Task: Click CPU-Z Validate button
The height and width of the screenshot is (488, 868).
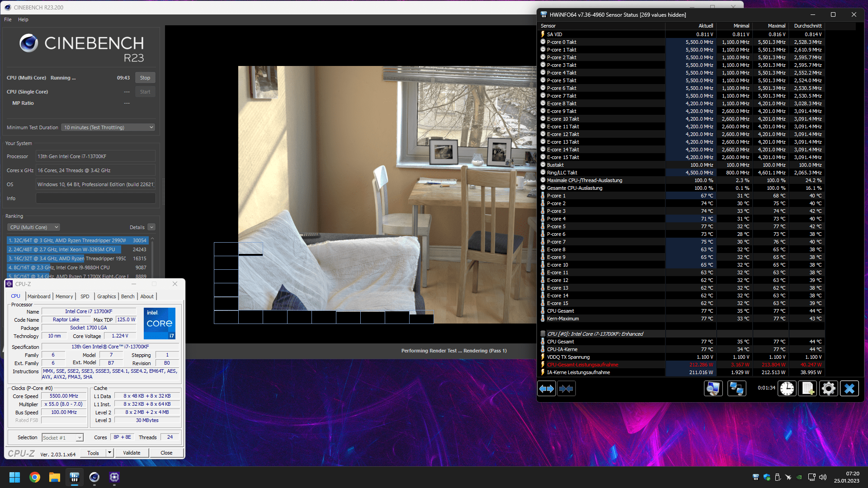Action: 132,453
